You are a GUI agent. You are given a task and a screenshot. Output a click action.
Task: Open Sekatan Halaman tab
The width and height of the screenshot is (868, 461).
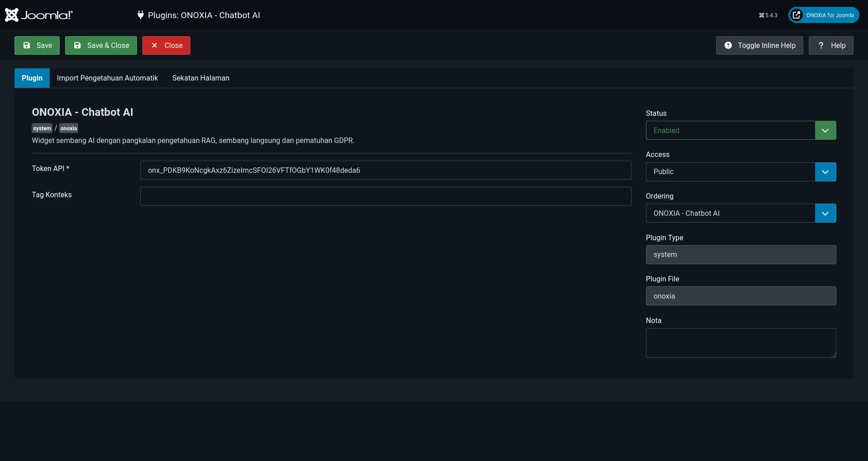point(201,78)
